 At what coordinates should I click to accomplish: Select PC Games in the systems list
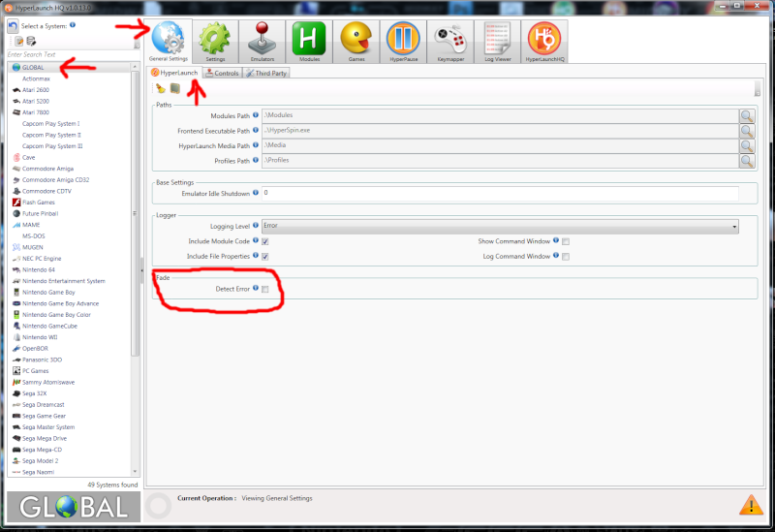coord(69,371)
